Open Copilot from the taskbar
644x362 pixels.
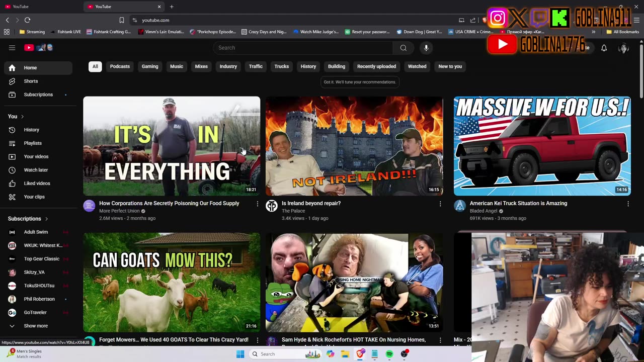[330, 354]
